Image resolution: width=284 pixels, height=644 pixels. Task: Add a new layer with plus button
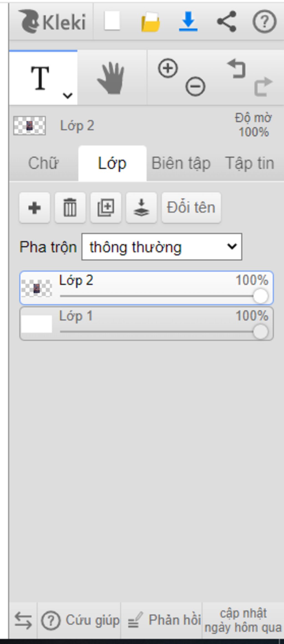pos(35,208)
